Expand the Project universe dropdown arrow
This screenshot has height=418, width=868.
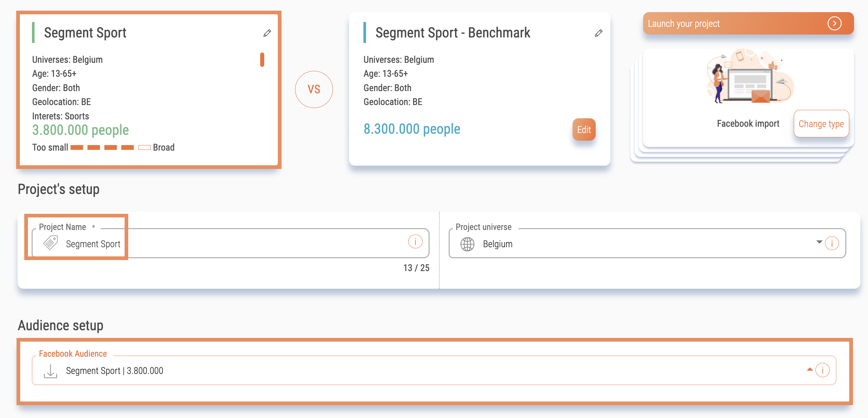point(819,242)
